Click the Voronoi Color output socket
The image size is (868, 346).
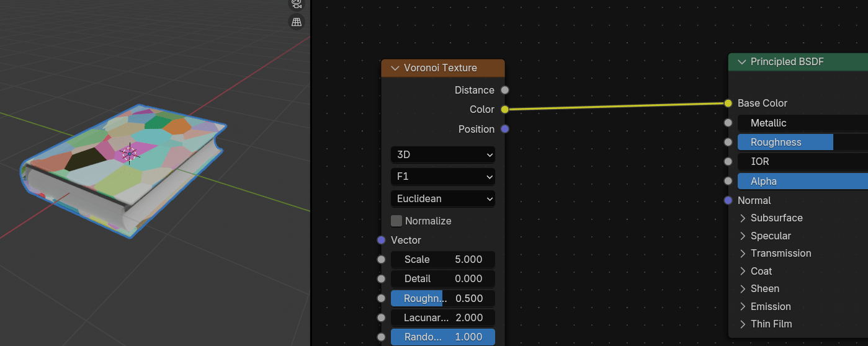tap(504, 110)
